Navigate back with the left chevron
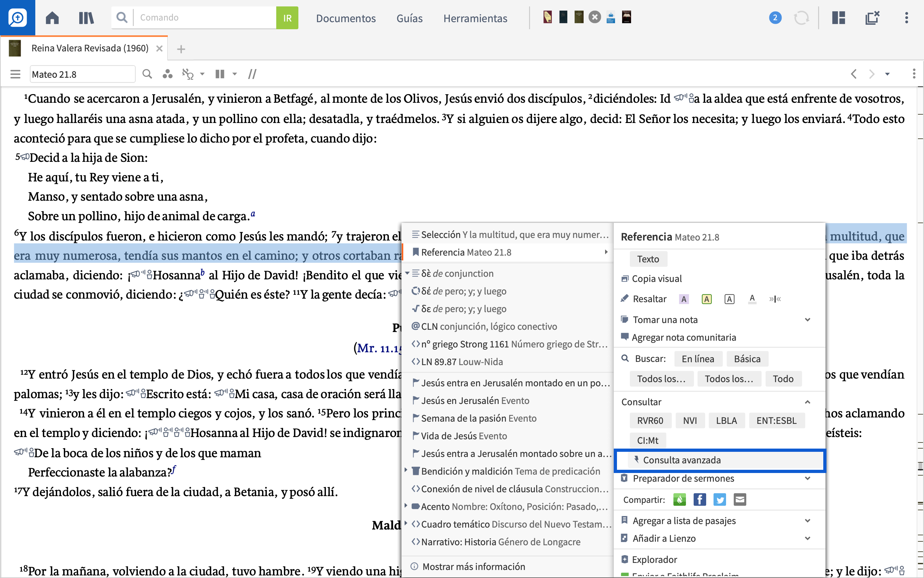Screen dimensions: 924x578 pos(854,74)
